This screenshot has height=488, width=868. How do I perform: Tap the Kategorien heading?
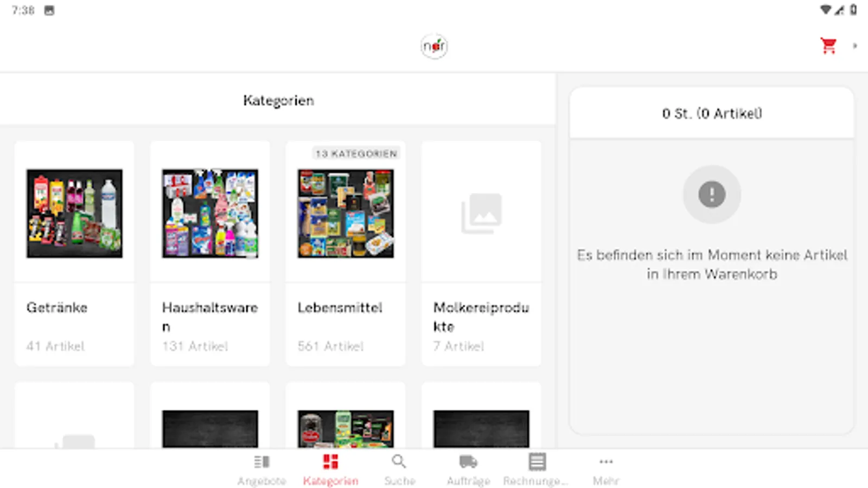pos(278,100)
